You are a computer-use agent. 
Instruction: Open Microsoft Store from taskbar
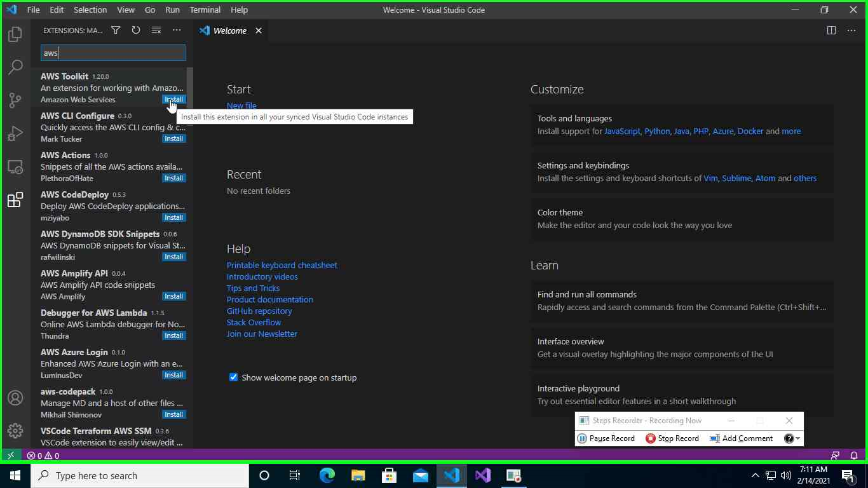[x=390, y=475]
